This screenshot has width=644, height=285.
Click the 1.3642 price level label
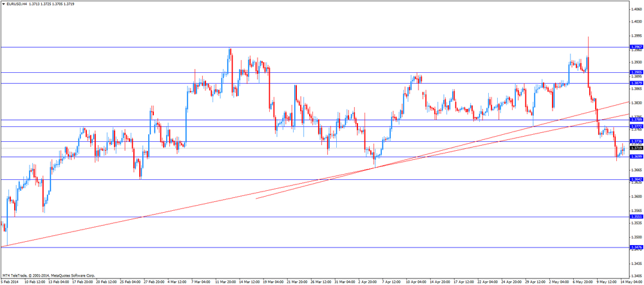(x=637, y=179)
